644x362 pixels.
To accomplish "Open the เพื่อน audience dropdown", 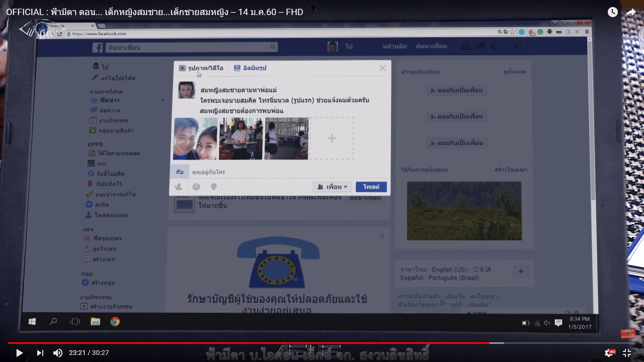I will (x=332, y=187).
